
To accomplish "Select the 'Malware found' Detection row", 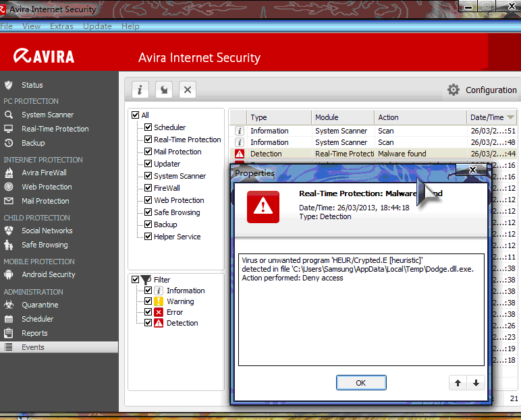I will (373, 154).
